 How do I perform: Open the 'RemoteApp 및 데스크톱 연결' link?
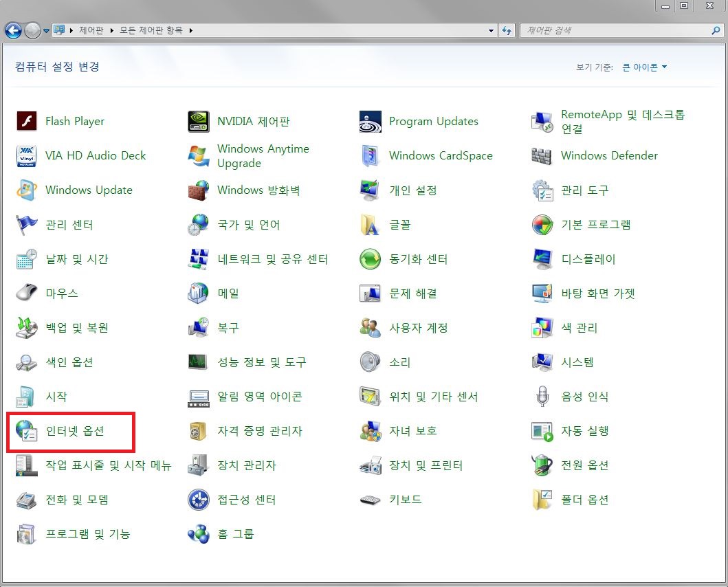623,121
